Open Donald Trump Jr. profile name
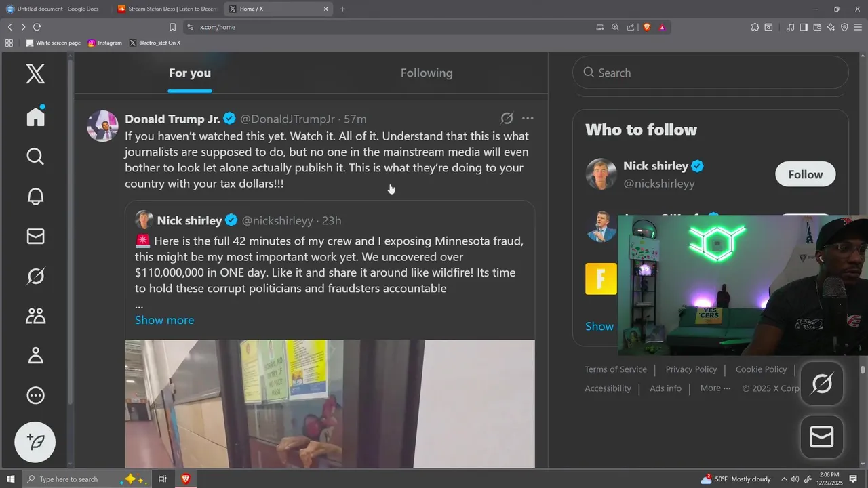This screenshot has height=488, width=868. point(172,119)
